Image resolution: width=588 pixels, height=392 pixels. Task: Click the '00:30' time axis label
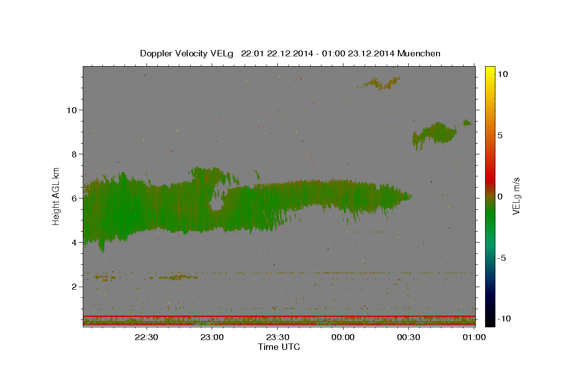[409, 337]
